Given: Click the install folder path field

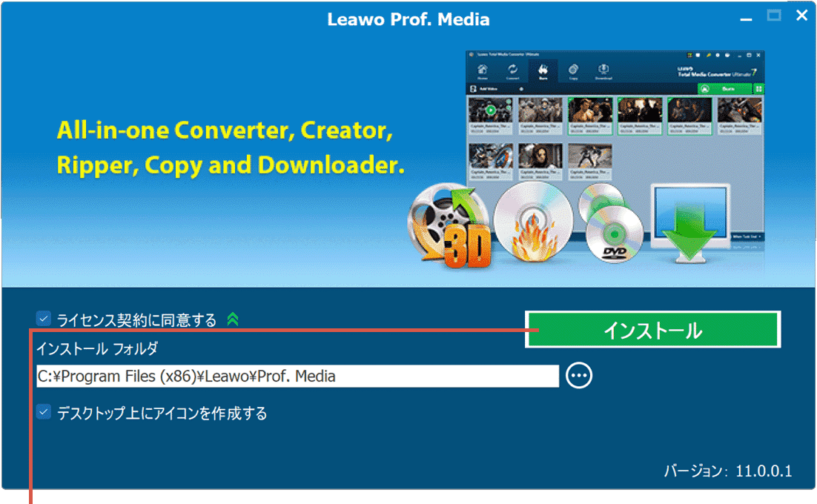Looking at the screenshot, I should tap(297, 376).
